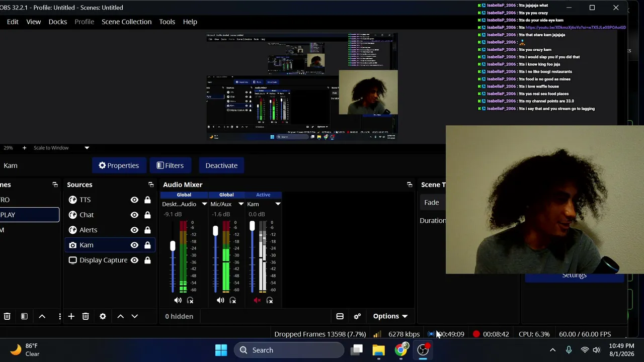
Task: Open Filters for the Kam source
Action: click(x=170, y=165)
